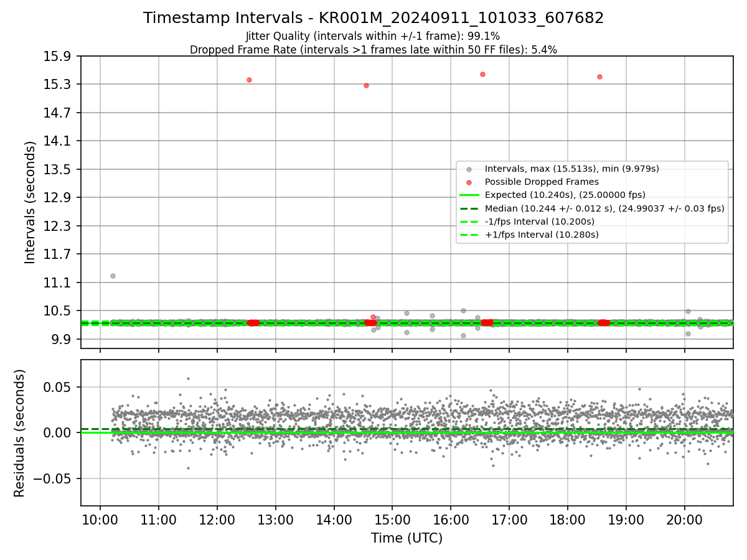Click the plot title "Timestamp Intervals - KR001M_20240911_101033_607682"
Screen dimensions: 747x560
[x=374, y=18]
